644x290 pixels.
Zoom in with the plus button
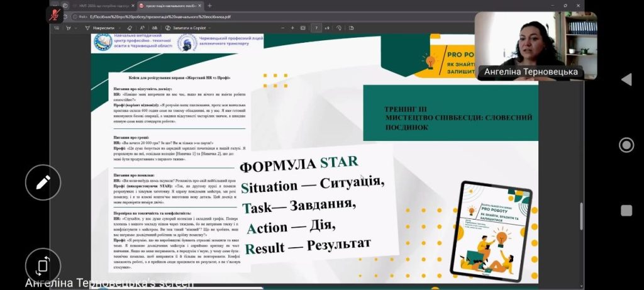pyautogui.click(x=292, y=28)
